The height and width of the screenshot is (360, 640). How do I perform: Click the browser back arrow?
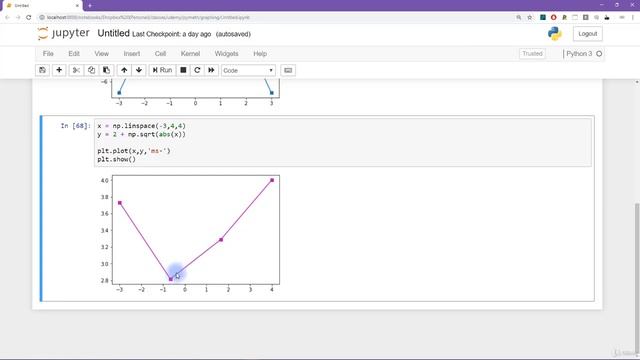point(7,17)
